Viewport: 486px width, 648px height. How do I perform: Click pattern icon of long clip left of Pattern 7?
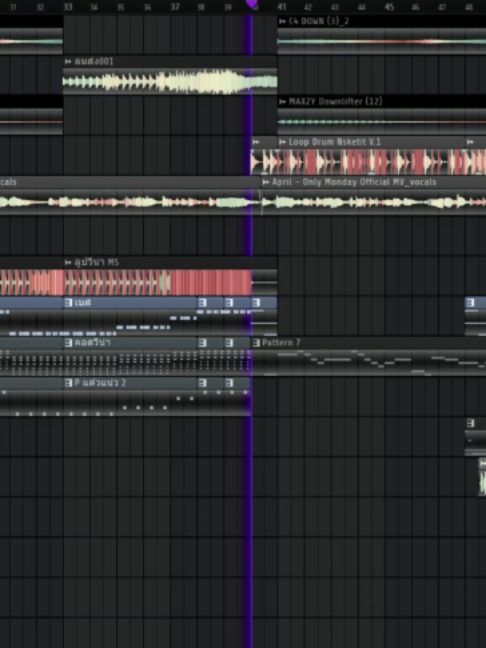click(69, 343)
